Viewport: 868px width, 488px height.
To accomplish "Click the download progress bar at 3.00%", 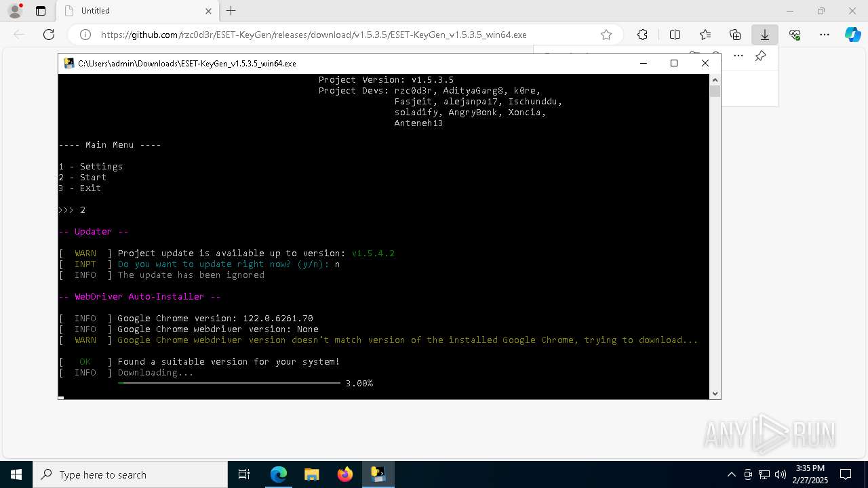I will pos(229,383).
